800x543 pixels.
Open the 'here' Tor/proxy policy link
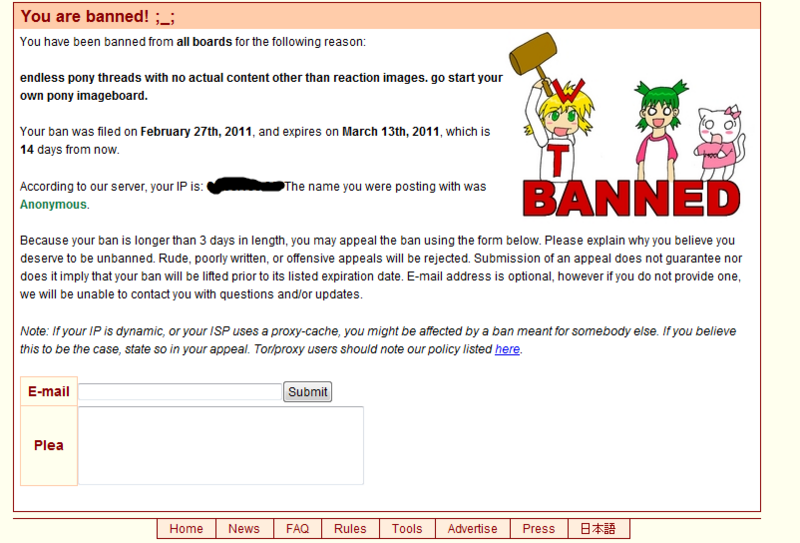pos(507,349)
